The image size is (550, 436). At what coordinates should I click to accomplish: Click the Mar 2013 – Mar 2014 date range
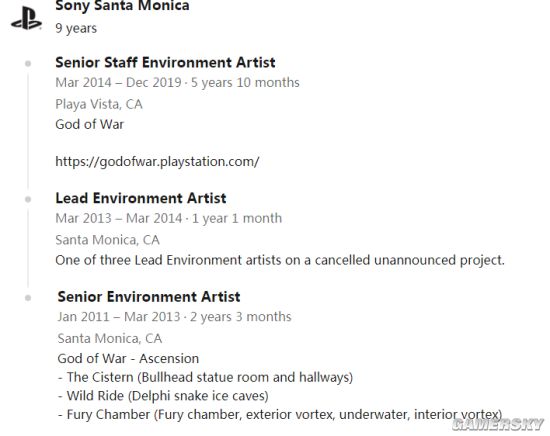(119, 219)
